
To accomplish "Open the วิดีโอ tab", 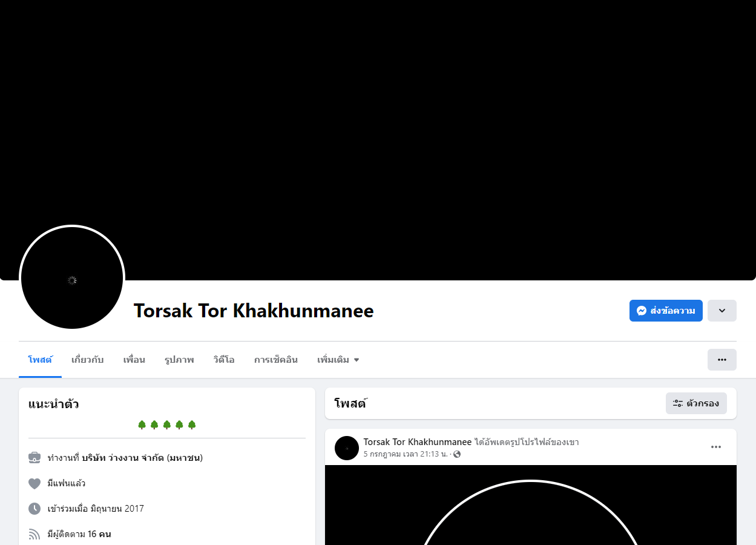I will (x=224, y=360).
